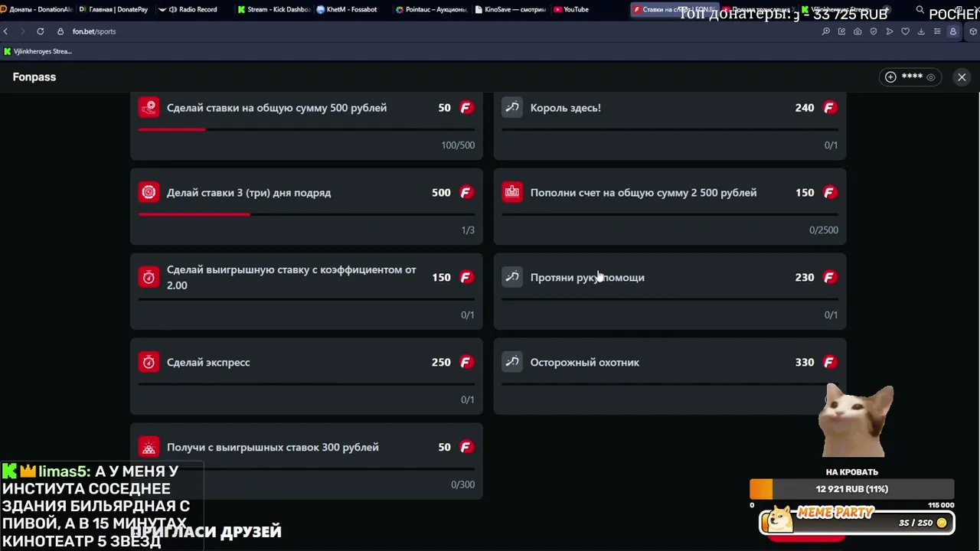The image size is (980, 551).
Task: Click the '100/500' progress counter
Action: 458,145
